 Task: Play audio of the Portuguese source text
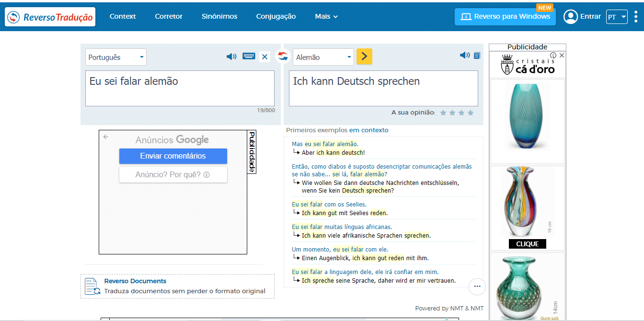(231, 57)
